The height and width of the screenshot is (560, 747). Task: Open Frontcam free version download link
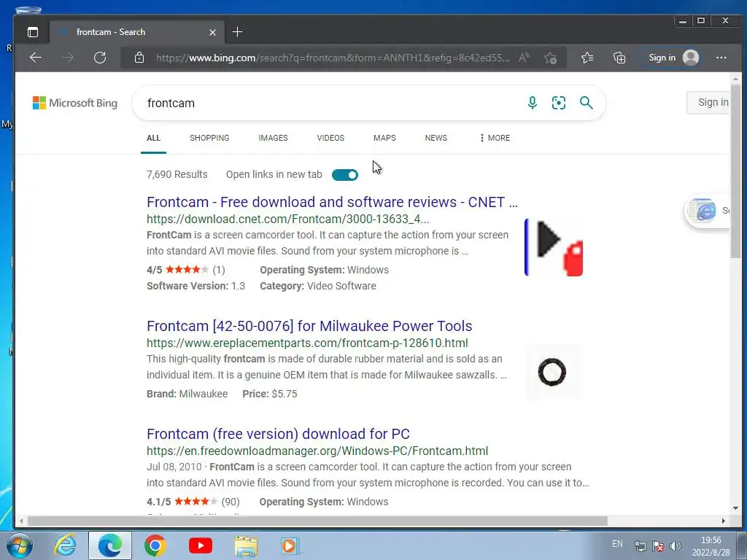pyautogui.click(x=278, y=434)
